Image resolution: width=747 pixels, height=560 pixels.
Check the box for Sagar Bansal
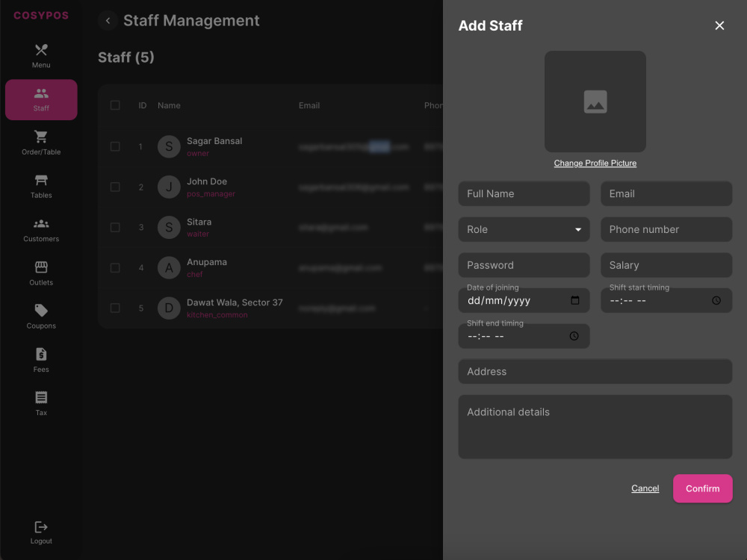(115, 146)
